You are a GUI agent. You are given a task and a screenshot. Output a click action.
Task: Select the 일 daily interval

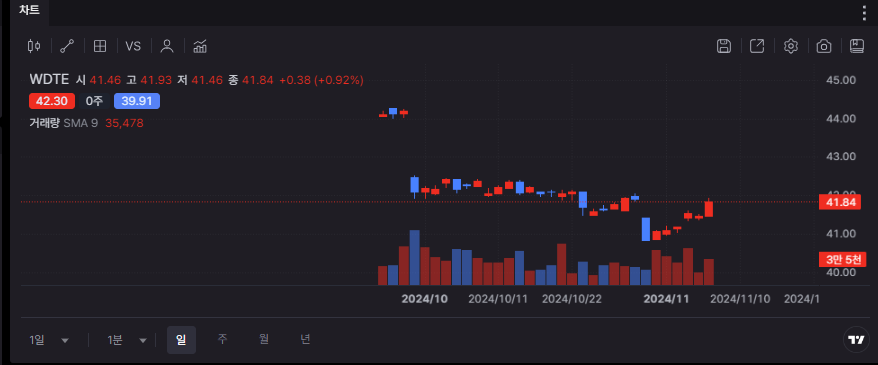tap(181, 340)
